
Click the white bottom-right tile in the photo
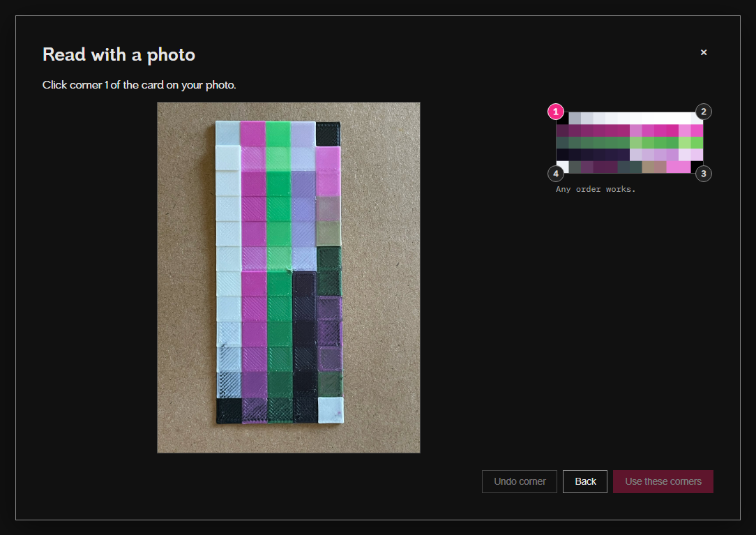coord(331,410)
